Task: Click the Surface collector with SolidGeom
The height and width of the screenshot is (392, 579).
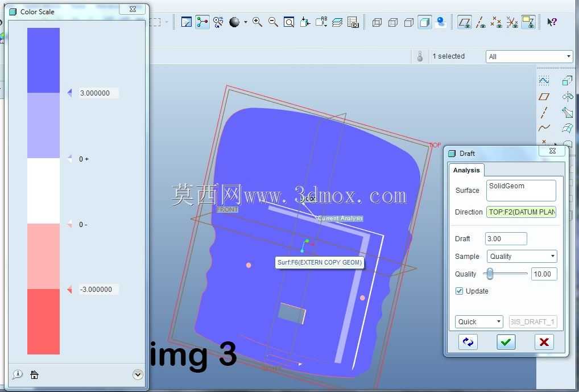Action: pyautogui.click(x=521, y=190)
